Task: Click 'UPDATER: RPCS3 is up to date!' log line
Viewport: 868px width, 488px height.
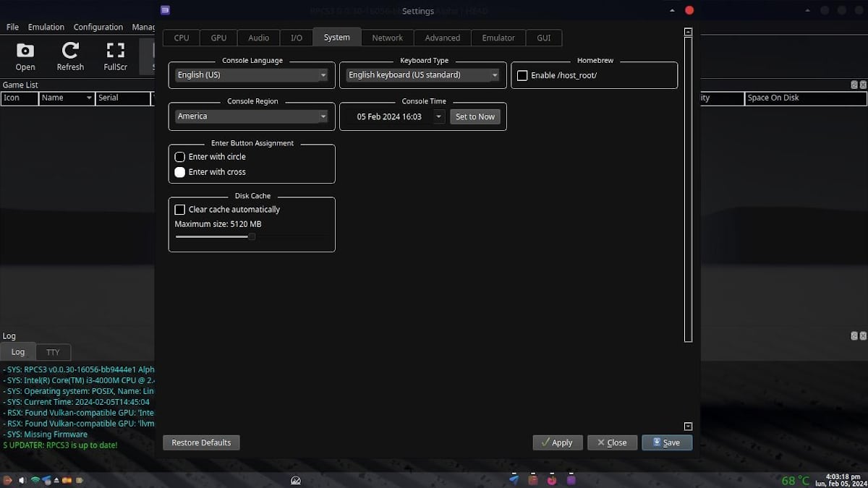Action: [60, 445]
